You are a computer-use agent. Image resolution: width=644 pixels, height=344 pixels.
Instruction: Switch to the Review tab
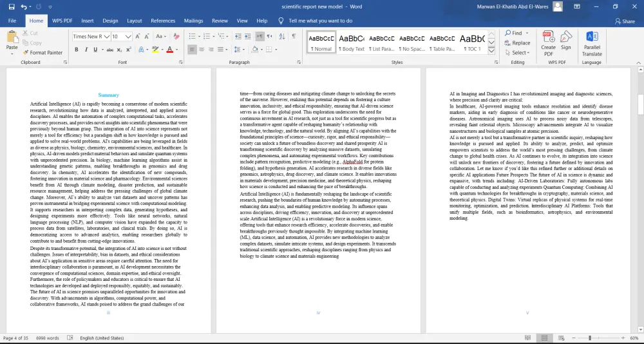(220, 21)
